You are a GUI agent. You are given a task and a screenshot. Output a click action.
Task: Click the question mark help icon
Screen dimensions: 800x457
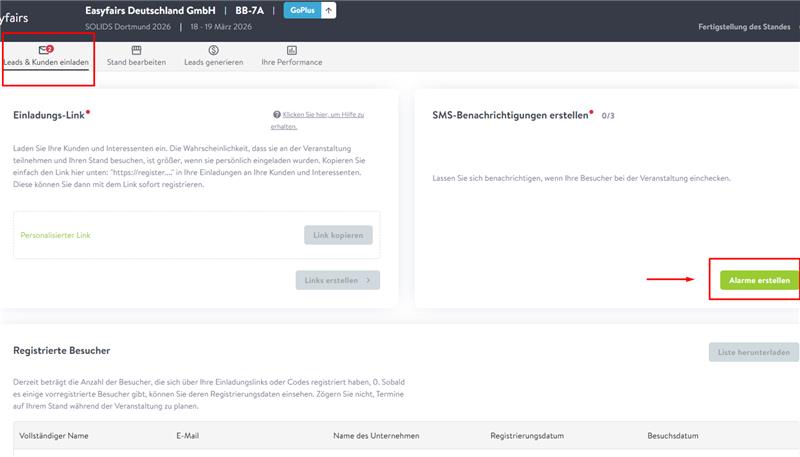[x=277, y=115]
